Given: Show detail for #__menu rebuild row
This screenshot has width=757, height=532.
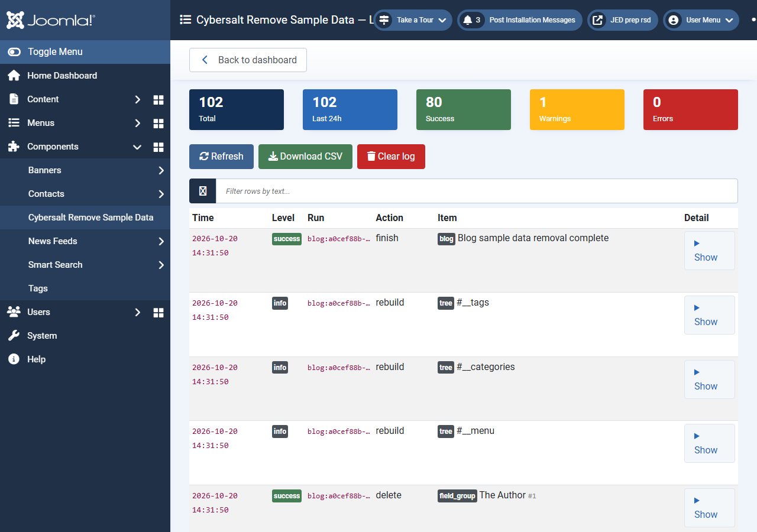Looking at the screenshot, I should [x=709, y=443].
